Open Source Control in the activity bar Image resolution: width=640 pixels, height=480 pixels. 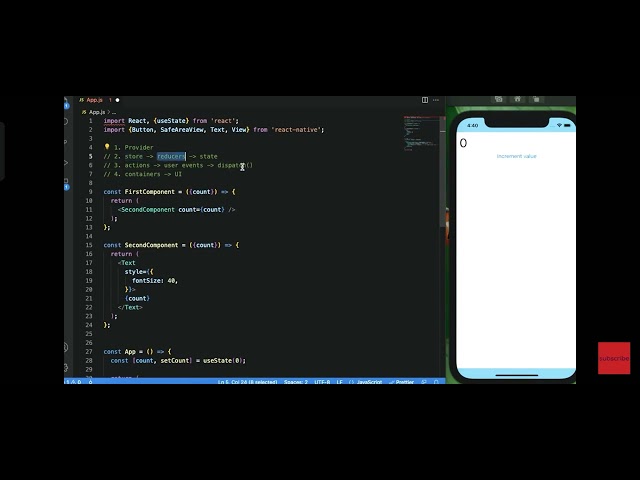click(66, 142)
